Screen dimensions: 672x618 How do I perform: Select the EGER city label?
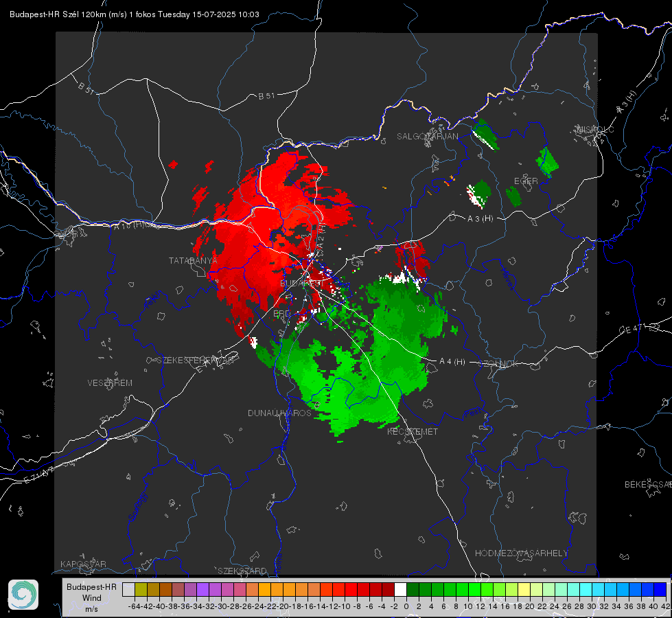pos(526,181)
